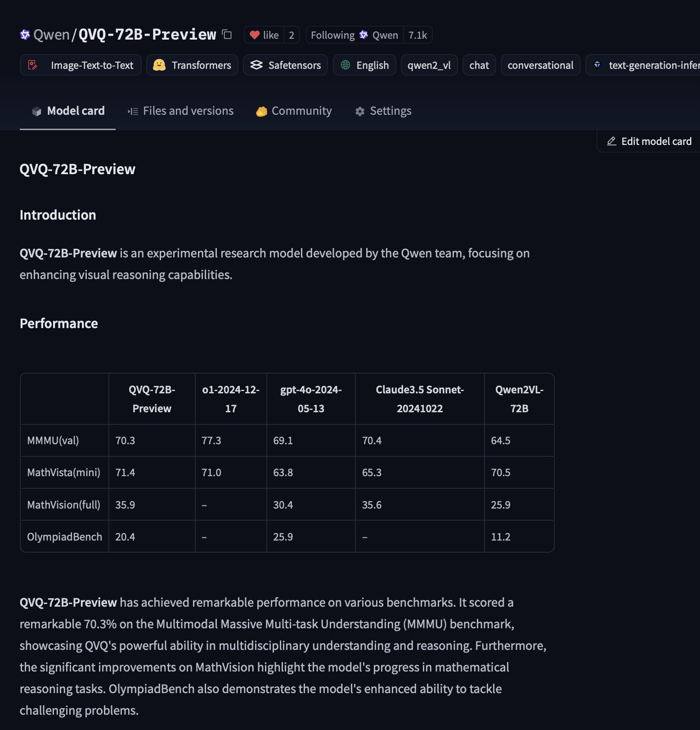Like the model with the like button
700x730 pixels.
click(x=264, y=35)
